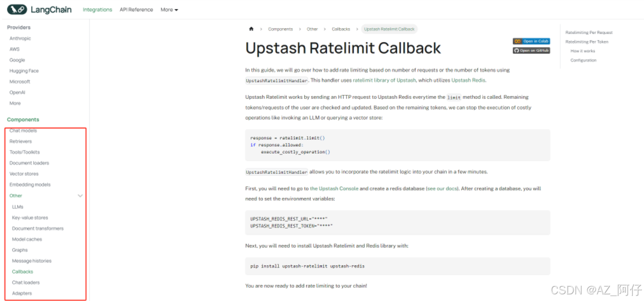This screenshot has height=301, width=644.
Task: Open Retrievers component
Action: point(20,141)
